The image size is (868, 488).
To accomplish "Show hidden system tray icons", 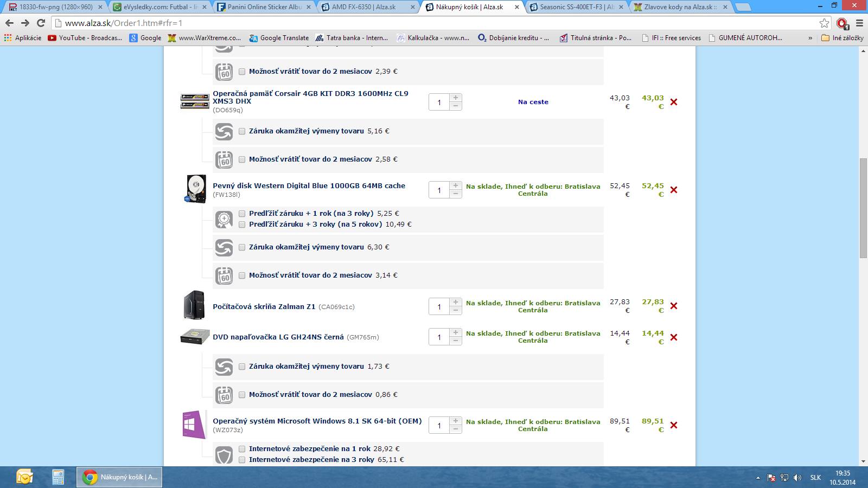I will click(758, 478).
